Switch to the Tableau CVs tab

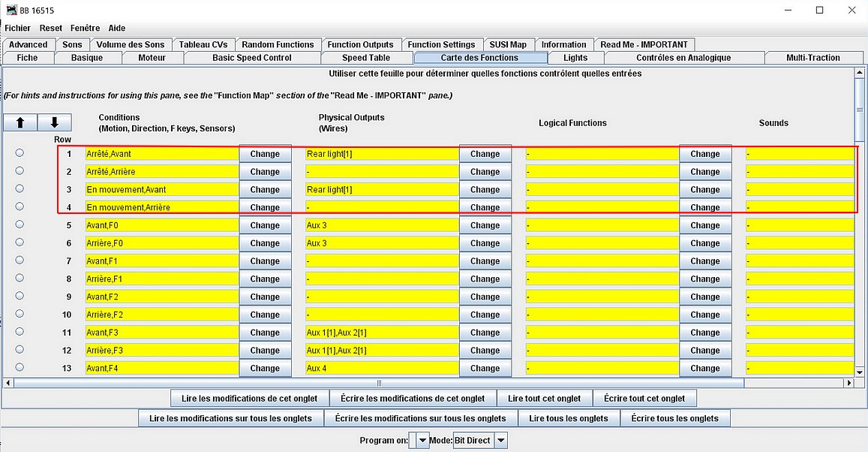(203, 45)
